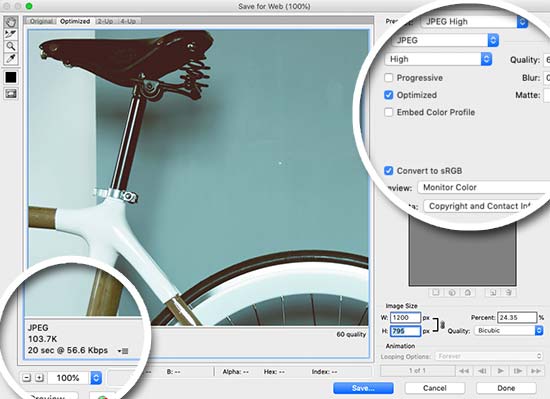Open the Bicubic resampling quality dropdown
Screen dimensions: 550x399
click(509, 330)
